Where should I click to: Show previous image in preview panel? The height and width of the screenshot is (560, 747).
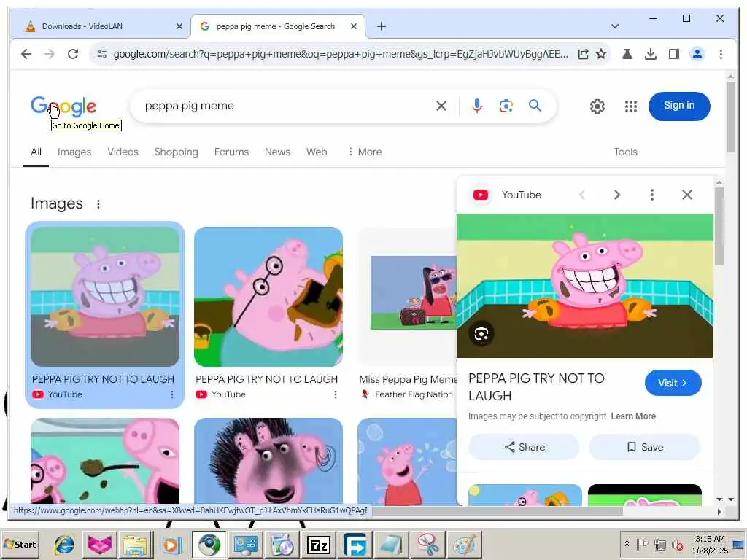[581, 195]
